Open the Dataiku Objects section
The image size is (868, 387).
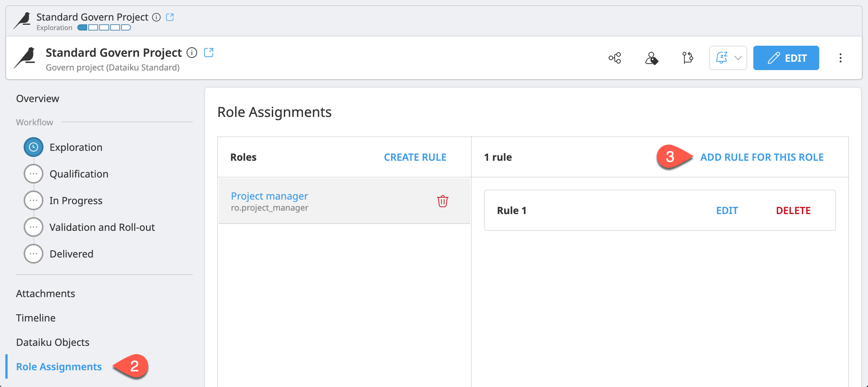pos(53,342)
